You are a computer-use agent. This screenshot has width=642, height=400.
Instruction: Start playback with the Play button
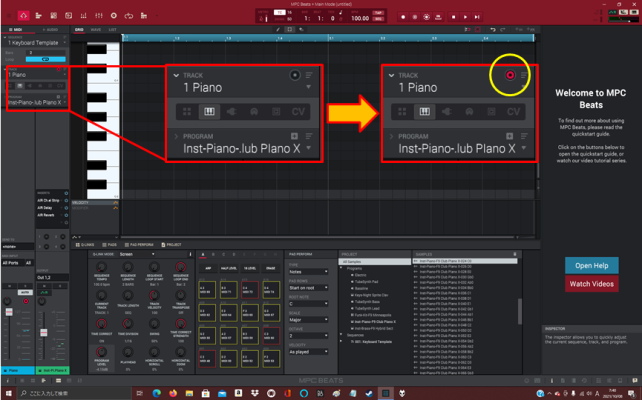[x=465, y=17]
